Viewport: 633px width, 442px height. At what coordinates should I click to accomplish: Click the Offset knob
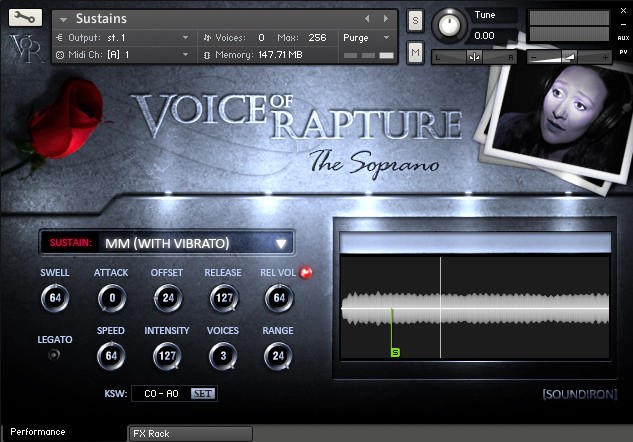168,298
